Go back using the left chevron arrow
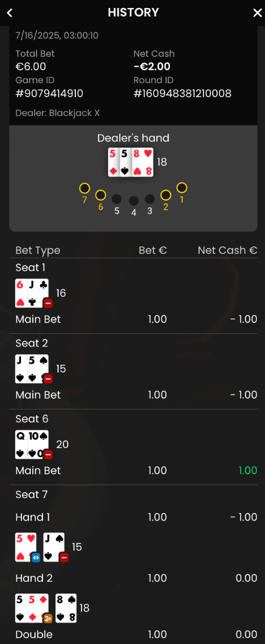Image resolution: width=265 pixels, height=644 pixels. pyautogui.click(x=10, y=13)
